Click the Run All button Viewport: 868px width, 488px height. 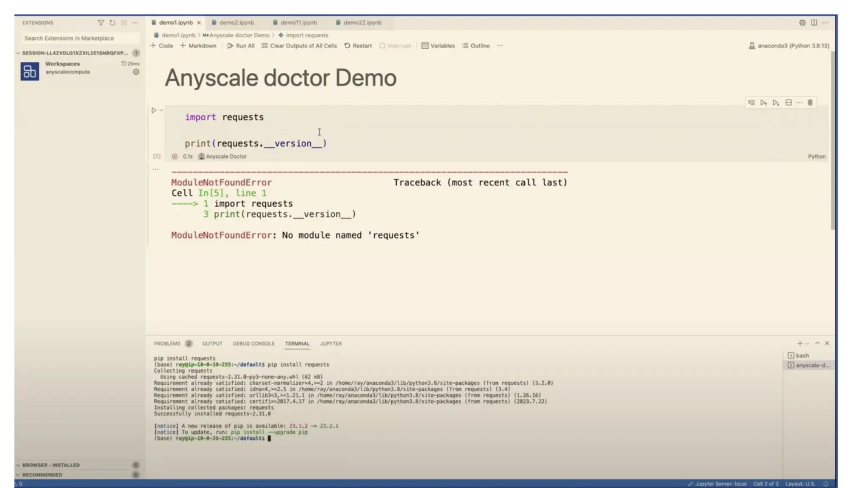pos(241,46)
